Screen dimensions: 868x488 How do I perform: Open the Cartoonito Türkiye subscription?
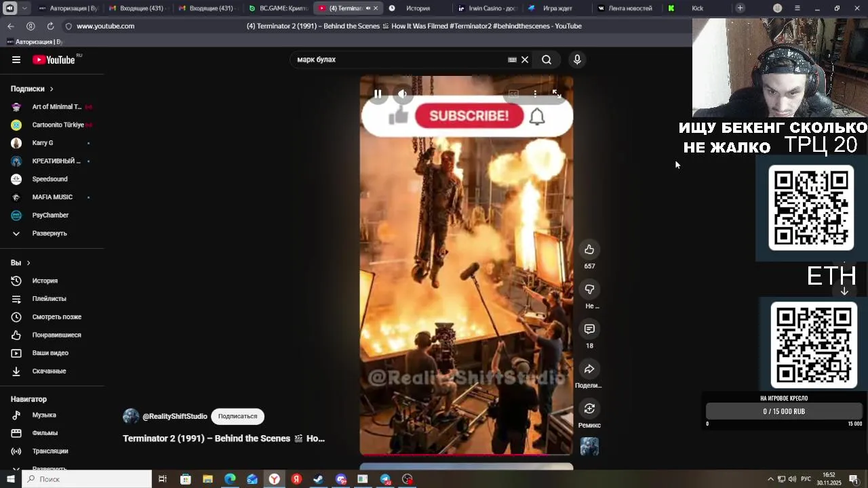pyautogui.click(x=52, y=125)
